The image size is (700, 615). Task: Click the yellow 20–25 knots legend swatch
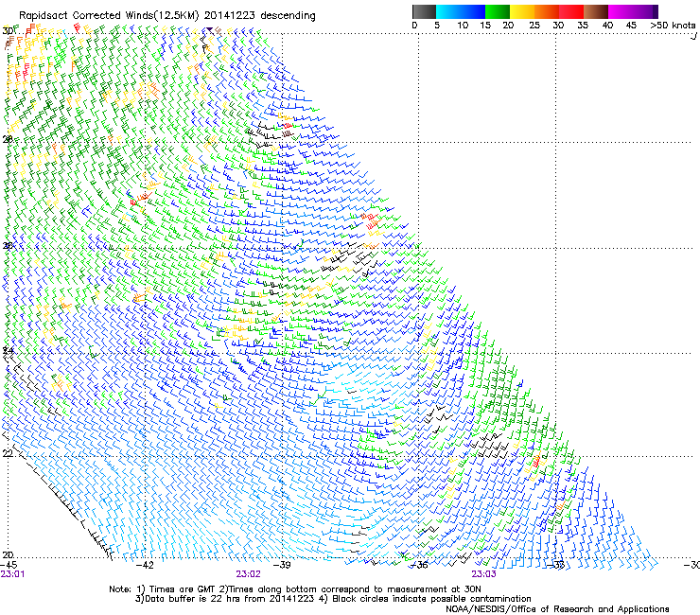click(x=522, y=11)
